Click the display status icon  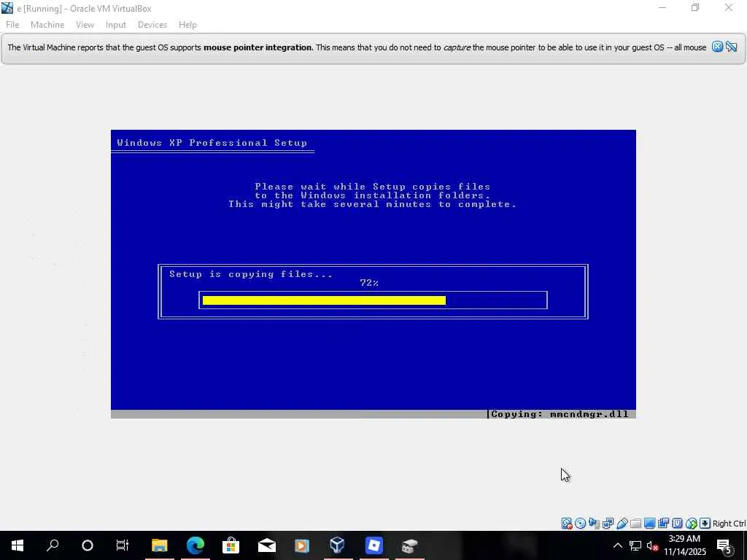[x=649, y=524]
